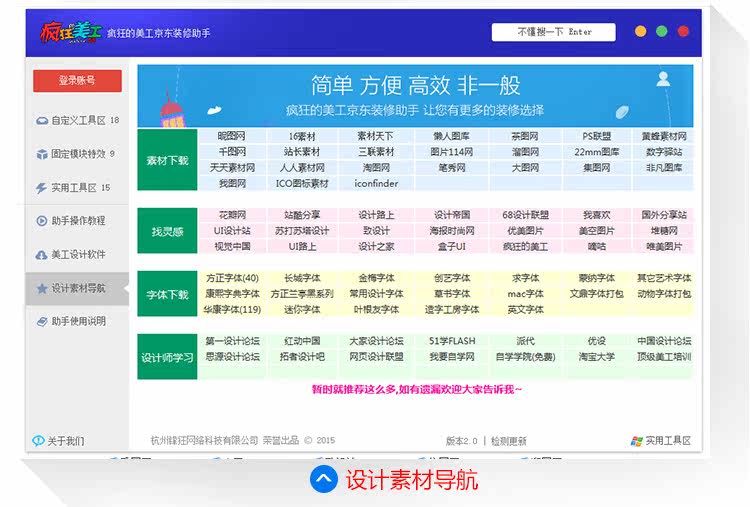Open the 图片114网 link
Viewport: 750px width, 507px height.
coord(452,152)
